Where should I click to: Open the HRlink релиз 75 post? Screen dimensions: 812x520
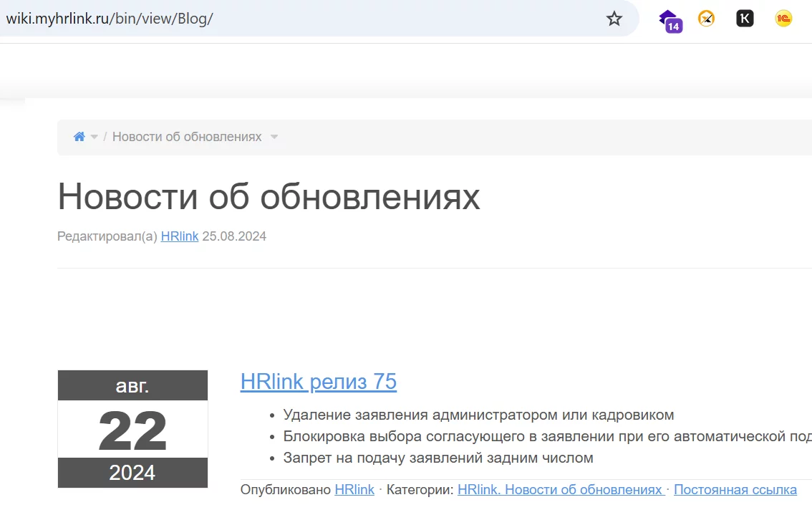point(319,382)
